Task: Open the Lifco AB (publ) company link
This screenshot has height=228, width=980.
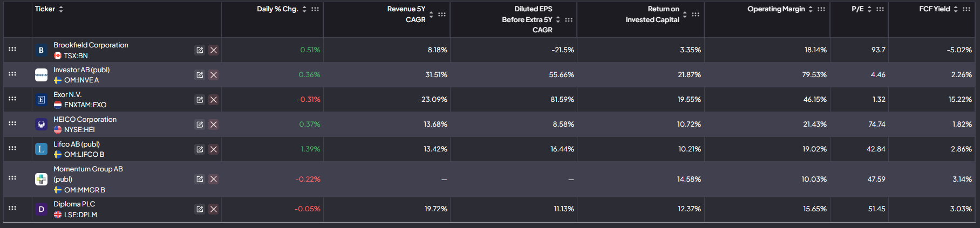Action: coord(77,144)
